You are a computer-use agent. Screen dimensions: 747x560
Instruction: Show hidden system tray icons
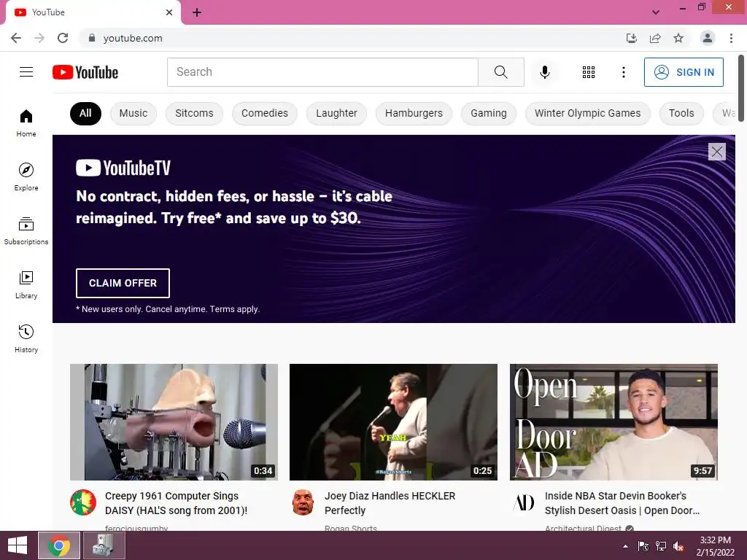coord(625,546)
